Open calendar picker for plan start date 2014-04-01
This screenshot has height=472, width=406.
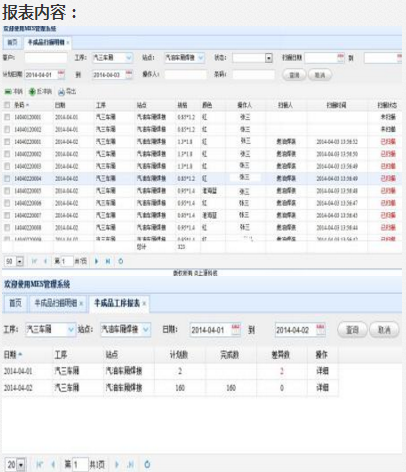tap(61, 74)
